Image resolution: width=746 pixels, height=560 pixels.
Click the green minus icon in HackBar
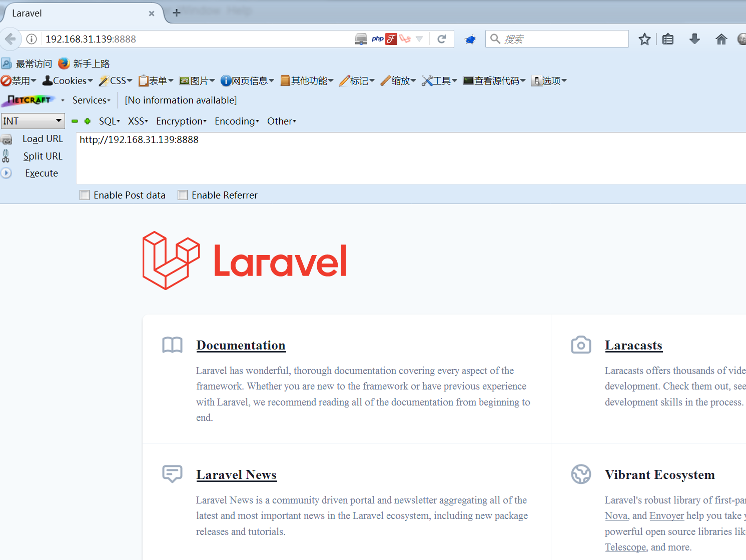pyautogui.click(x=75, y=121)
